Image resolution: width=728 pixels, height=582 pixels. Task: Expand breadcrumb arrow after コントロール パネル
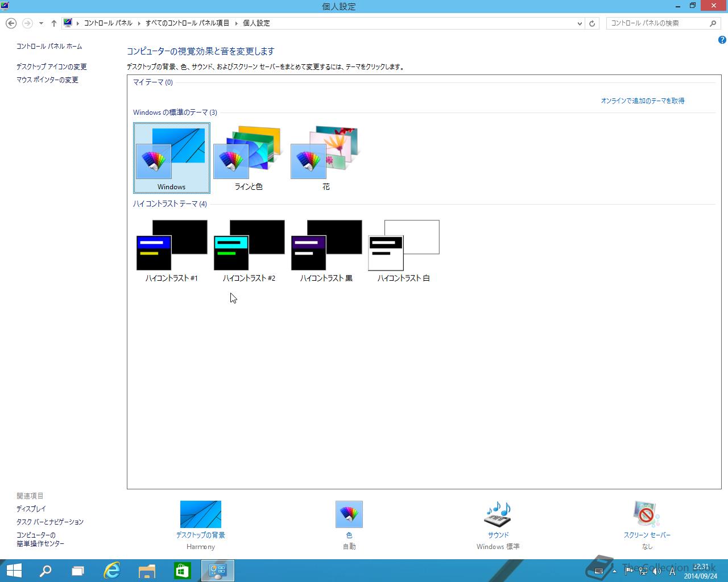coord(139,23)
